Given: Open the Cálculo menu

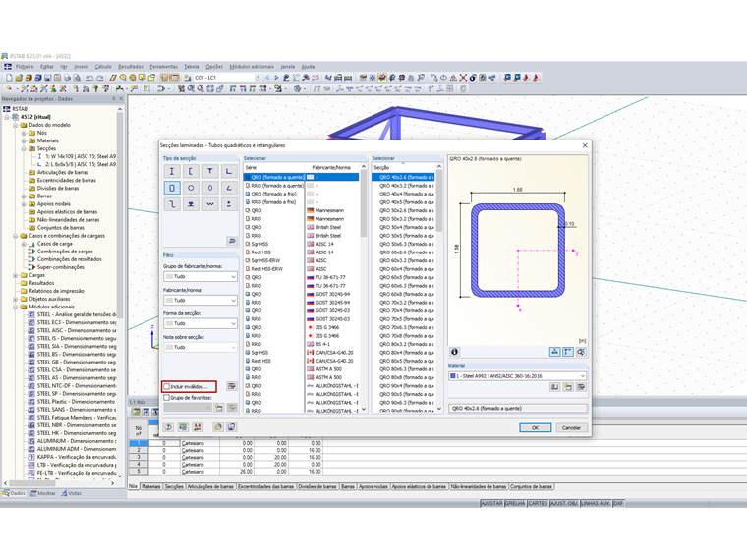Looking at the screenshot, I should pyautogui.click(x=103, y=67).
